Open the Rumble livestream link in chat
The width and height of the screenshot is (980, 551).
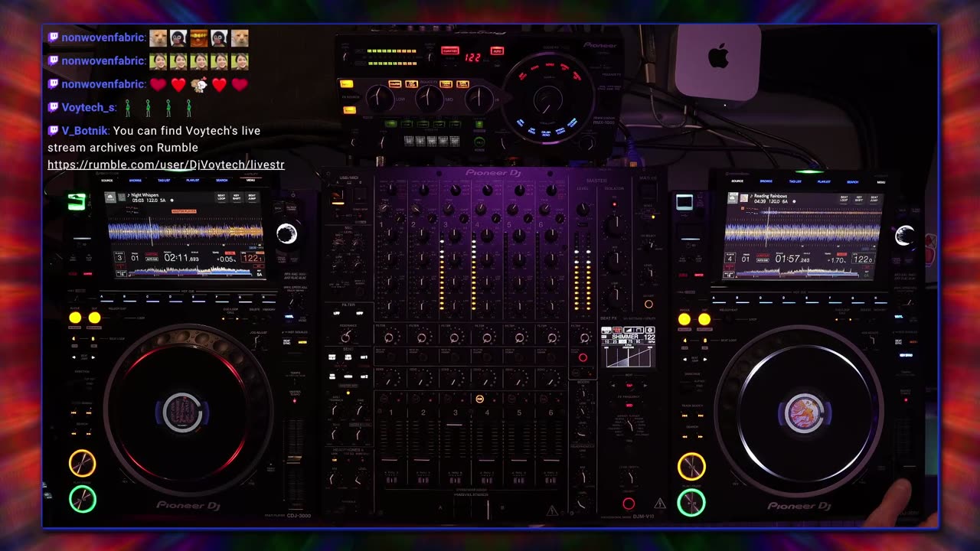[x=166, y=165]
